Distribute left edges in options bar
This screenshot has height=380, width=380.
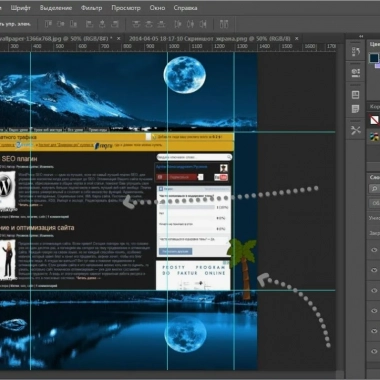click(x=178, y=24)
